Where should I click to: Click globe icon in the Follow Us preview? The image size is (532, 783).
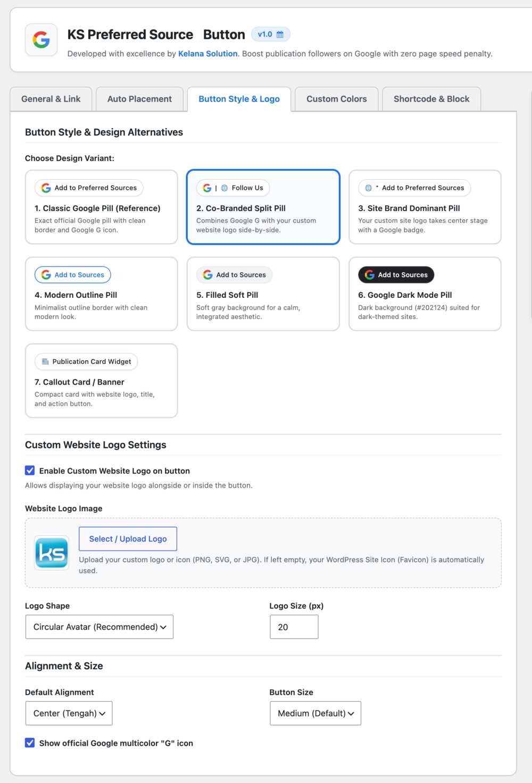pyautogui.click(x=225, y=188)
